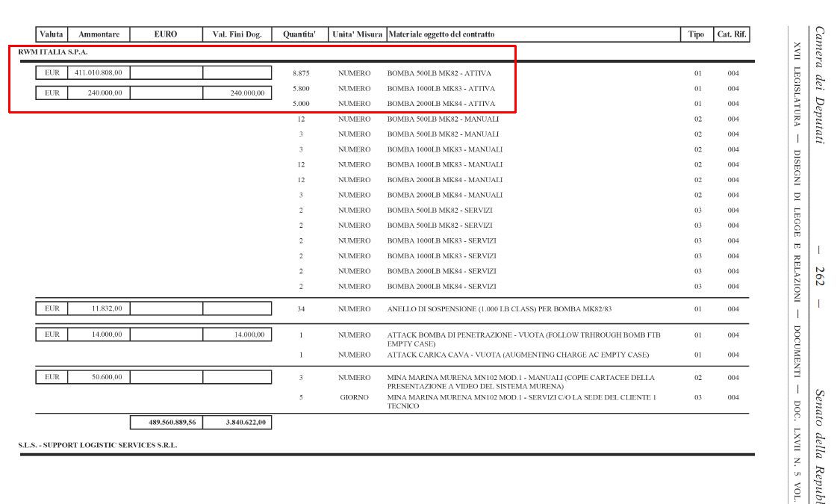The image size is (840, 504).
Task: Select 'DISEGNI DI LEGGE E RELAZIONI' margin text
Action: click(x=797, y=226)
